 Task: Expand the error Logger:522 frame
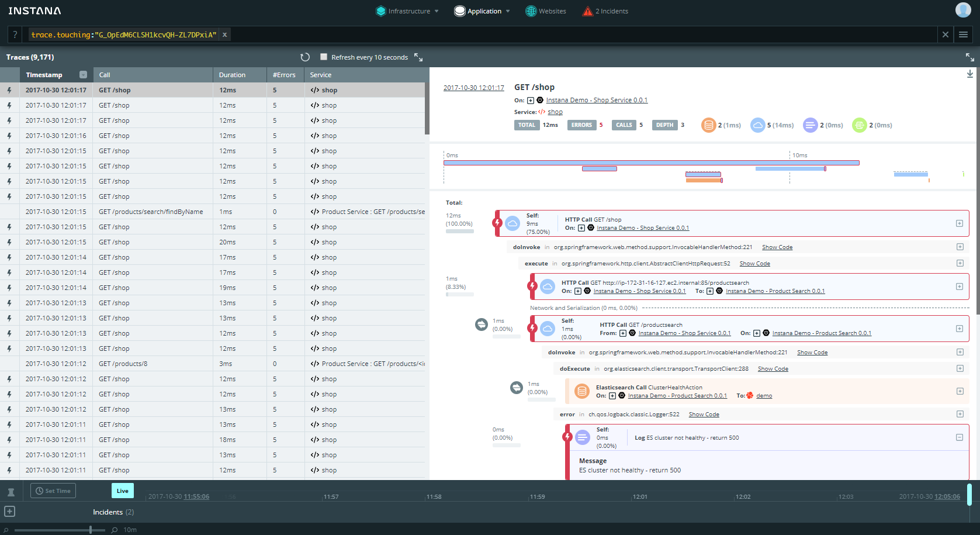click(x=960, y=414)
